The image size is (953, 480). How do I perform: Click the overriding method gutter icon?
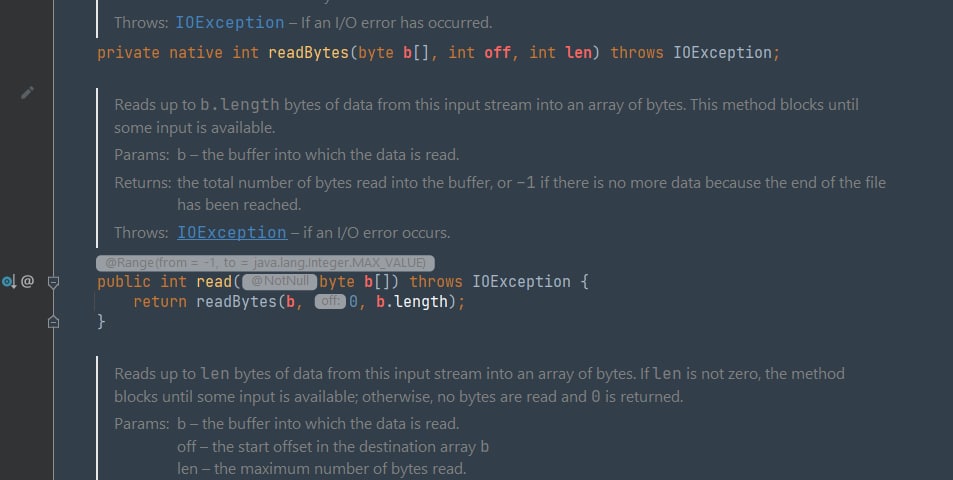click(x=9, y=281)
